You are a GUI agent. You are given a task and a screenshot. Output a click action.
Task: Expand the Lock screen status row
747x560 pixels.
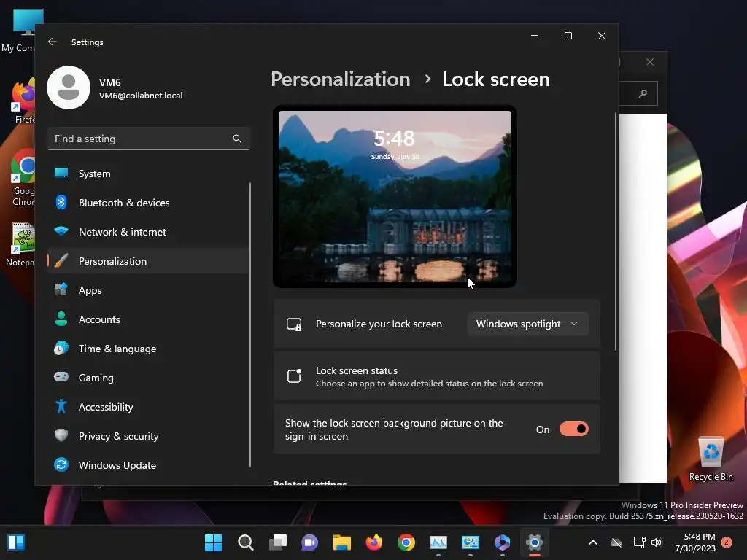pos(437,376)
